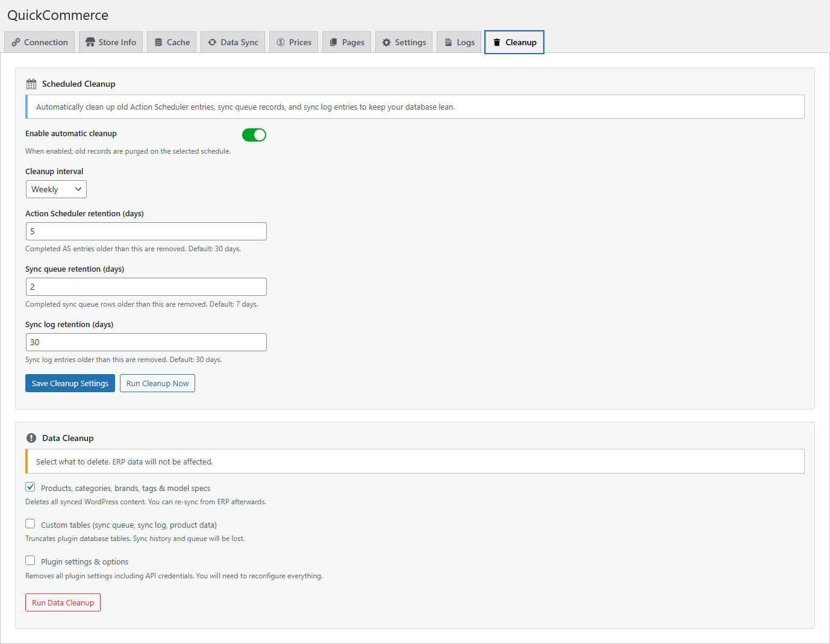This screenshot has width=830, height=644.
Task: Click the pages icon on Pages tab
Action: 334,42
